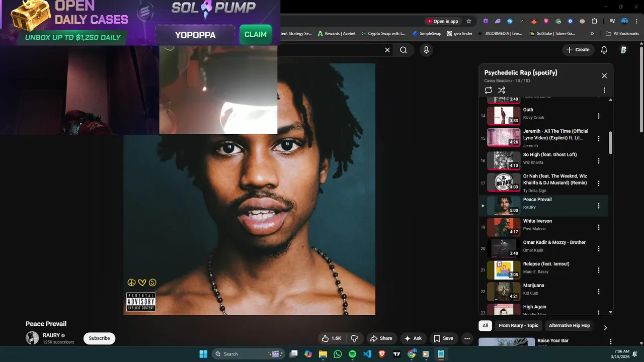Open Chrome media controls icon

point(612,21)
